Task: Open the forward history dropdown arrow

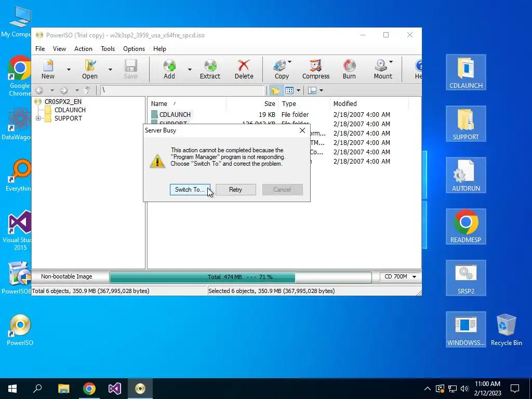Action: click(x=77, y=90)
